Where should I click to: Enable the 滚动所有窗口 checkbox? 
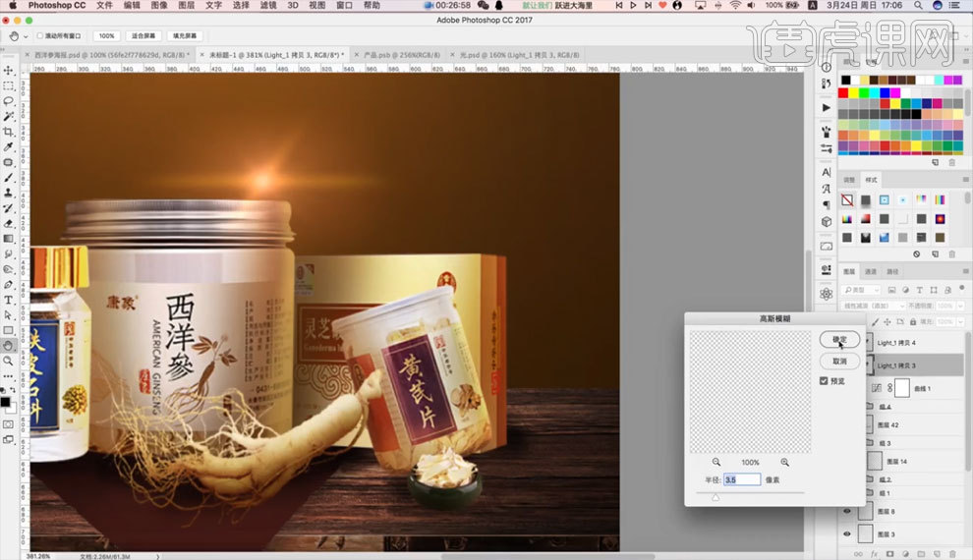tap(39, 36)
